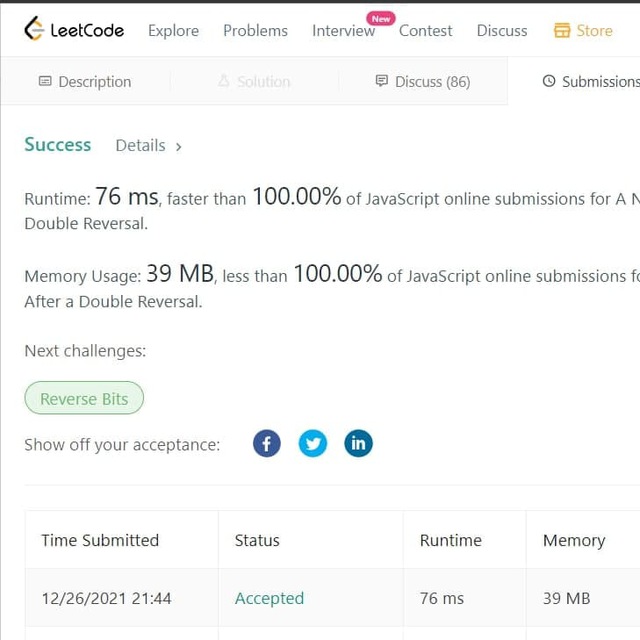640x640 pixels.
Task: Click the Store shop icon
Action: click(x=562, y=30)
